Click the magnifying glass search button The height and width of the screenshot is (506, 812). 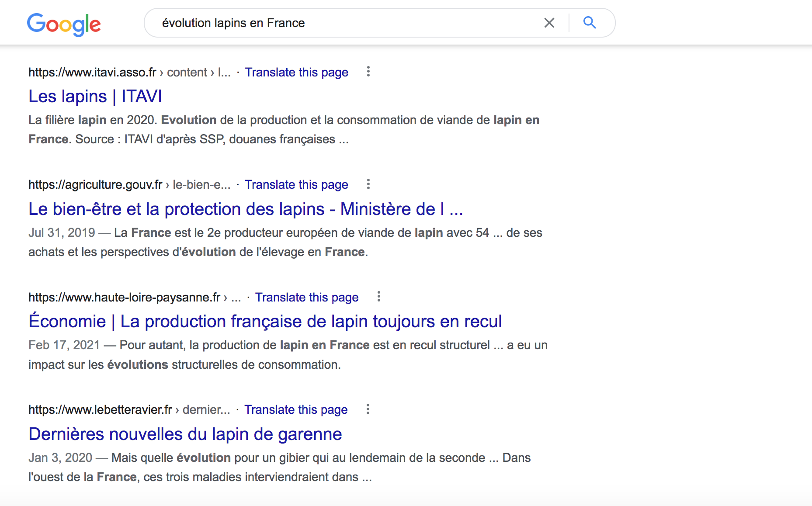pos(590,23)
